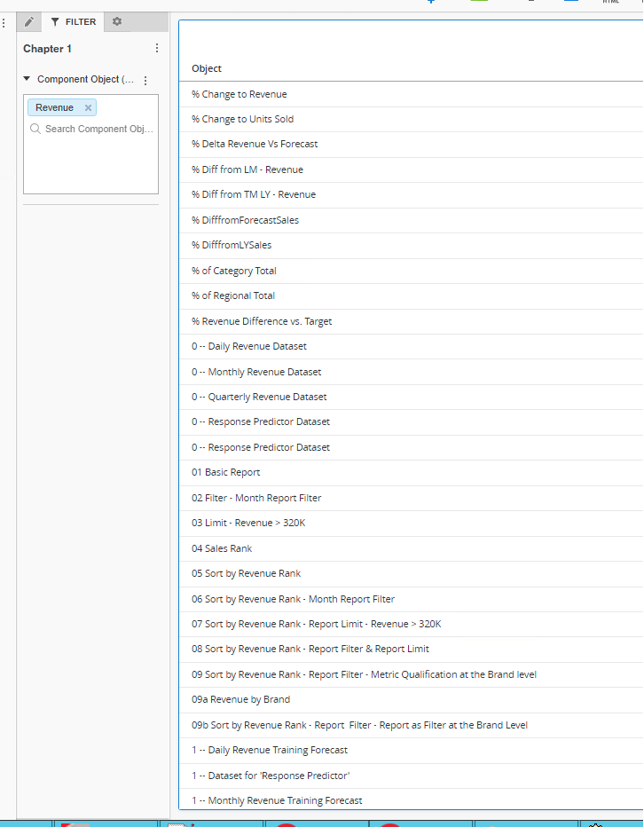Select the '% Delta Revenue Vs Forecast' row
This screenshot has height=827, width=644.
(255, 144)
